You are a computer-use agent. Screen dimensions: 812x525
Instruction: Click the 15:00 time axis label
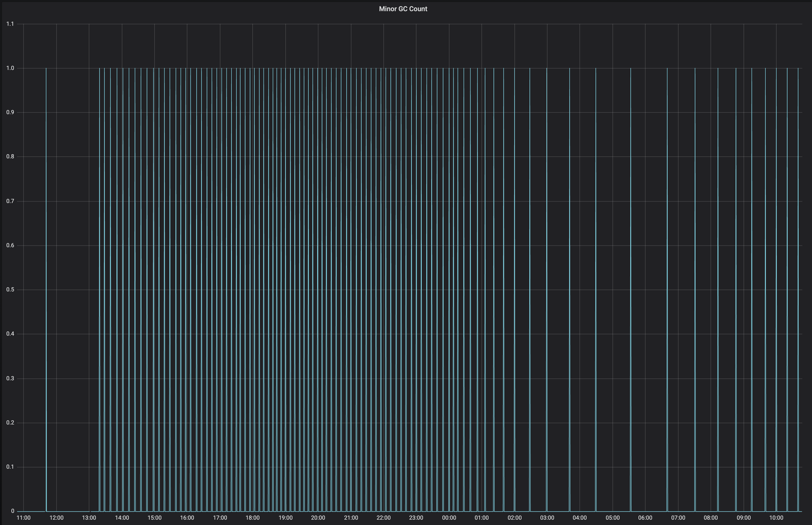pos(154,518)
